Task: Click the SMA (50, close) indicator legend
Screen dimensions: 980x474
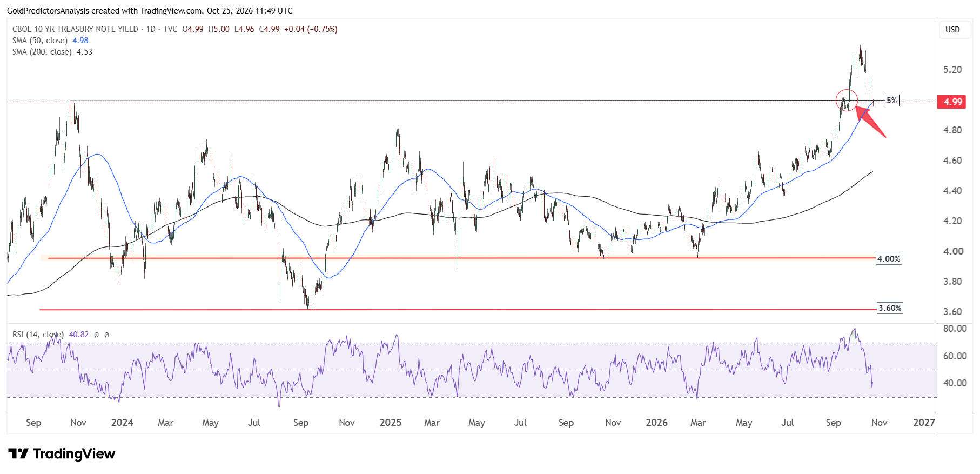Action: (x=40, y=41)
